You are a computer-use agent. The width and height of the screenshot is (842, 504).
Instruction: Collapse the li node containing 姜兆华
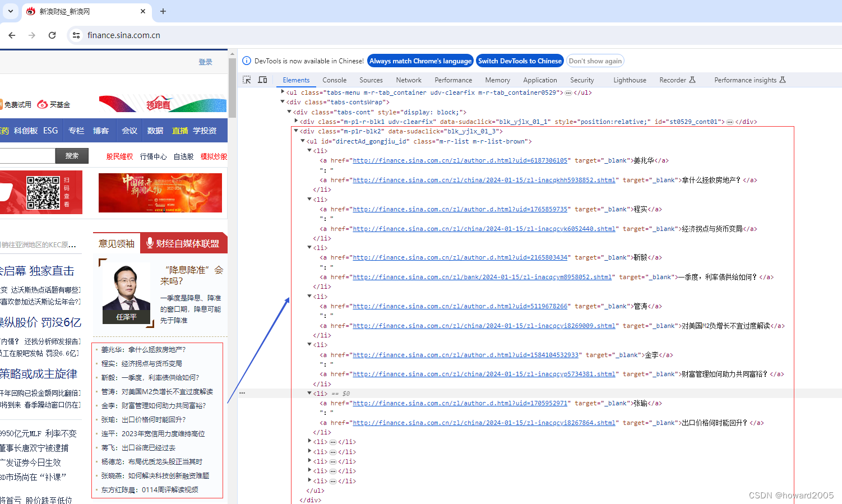coord(309,150)
